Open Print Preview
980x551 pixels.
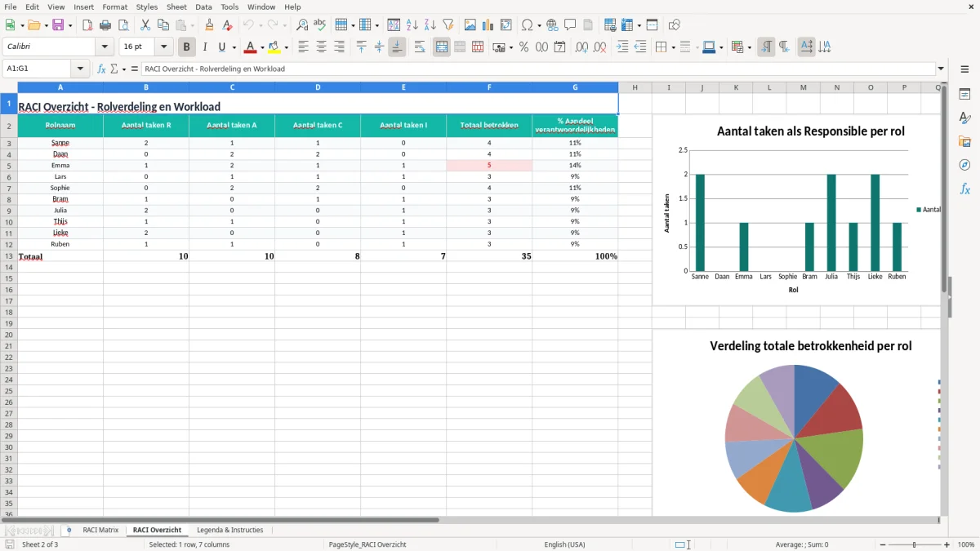coord(123,25)
